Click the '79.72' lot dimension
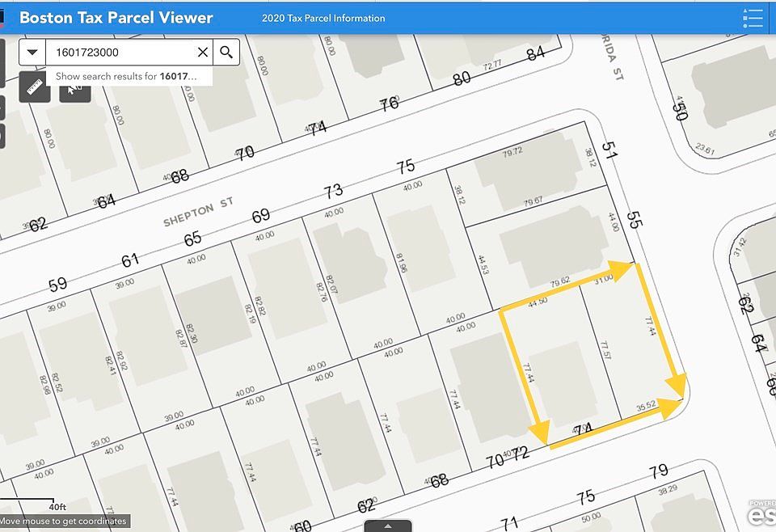The height and width of the screenshot is (532, 776). (512, 151)
